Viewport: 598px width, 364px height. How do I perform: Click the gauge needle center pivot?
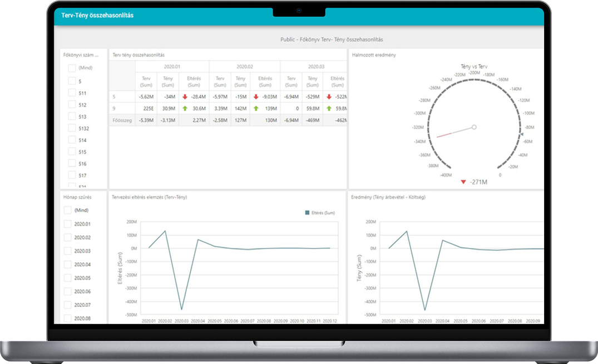pos(474,127)
